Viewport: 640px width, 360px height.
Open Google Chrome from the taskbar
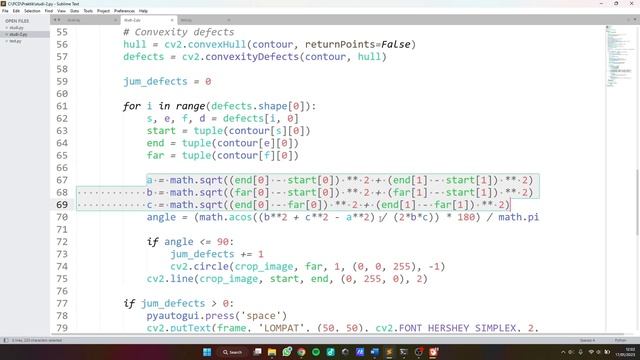301,352
